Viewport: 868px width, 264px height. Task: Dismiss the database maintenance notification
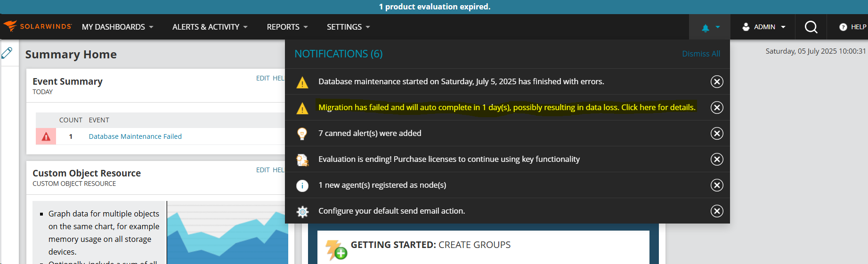[717, 81]
